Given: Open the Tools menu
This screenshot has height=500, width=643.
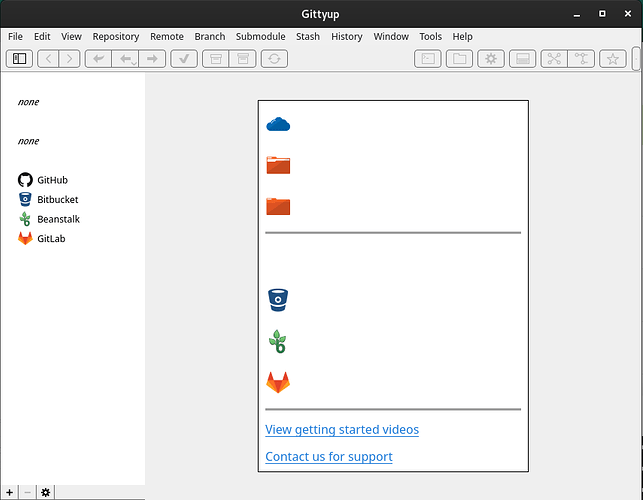Looking at the screenshot, I should point(431,37).
